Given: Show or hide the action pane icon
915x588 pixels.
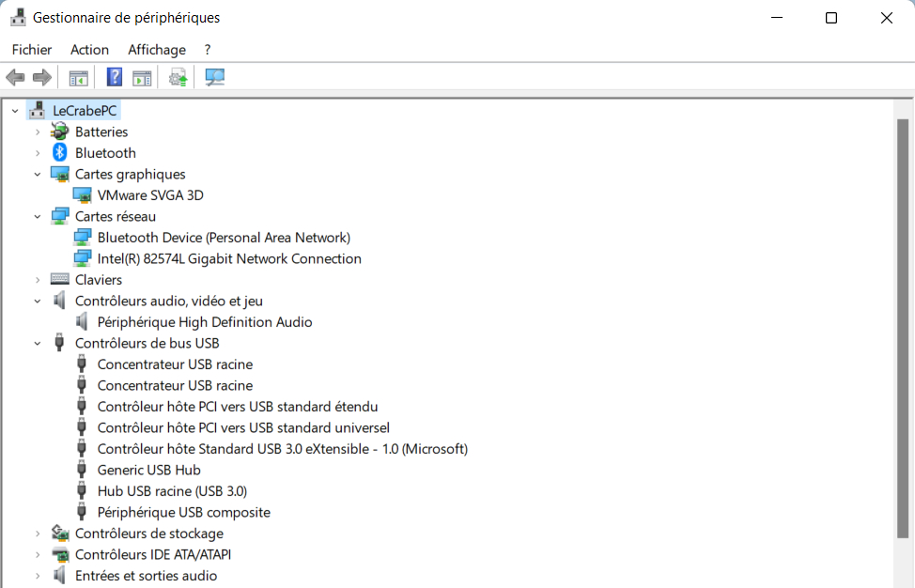Looking at the screenshot, I should click(x=142, y=77).
